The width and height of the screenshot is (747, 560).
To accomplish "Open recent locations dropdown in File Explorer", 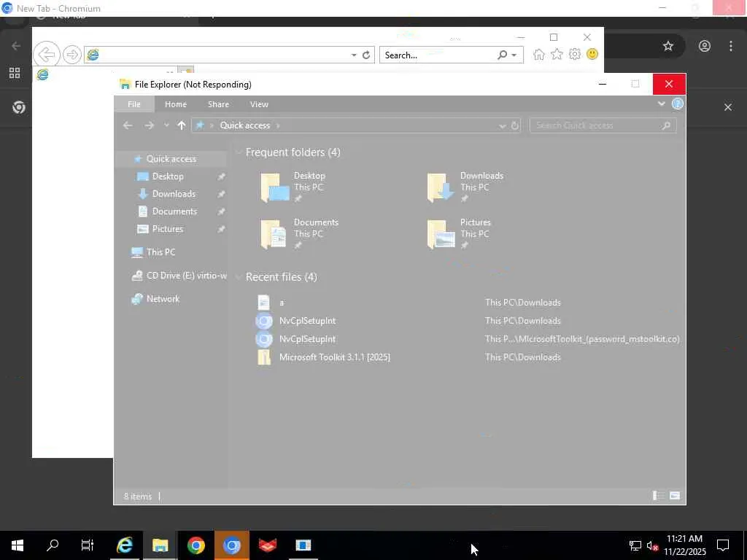I will 166,125.
